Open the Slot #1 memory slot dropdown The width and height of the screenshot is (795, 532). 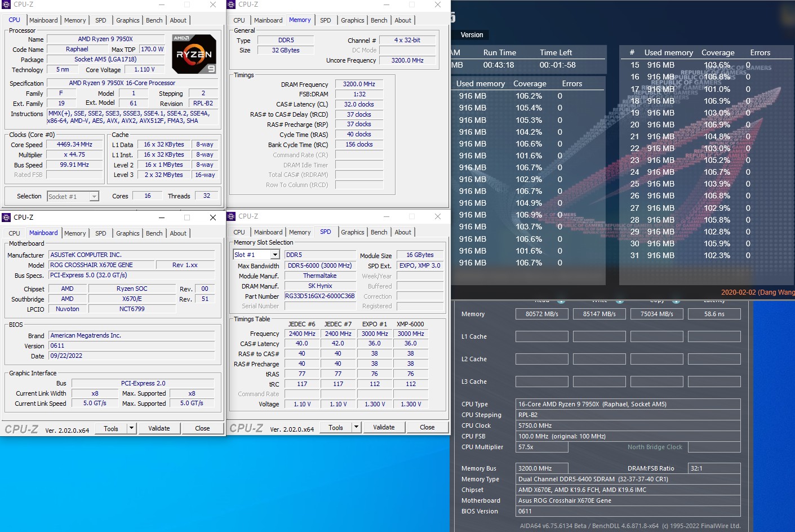point(275,255)
